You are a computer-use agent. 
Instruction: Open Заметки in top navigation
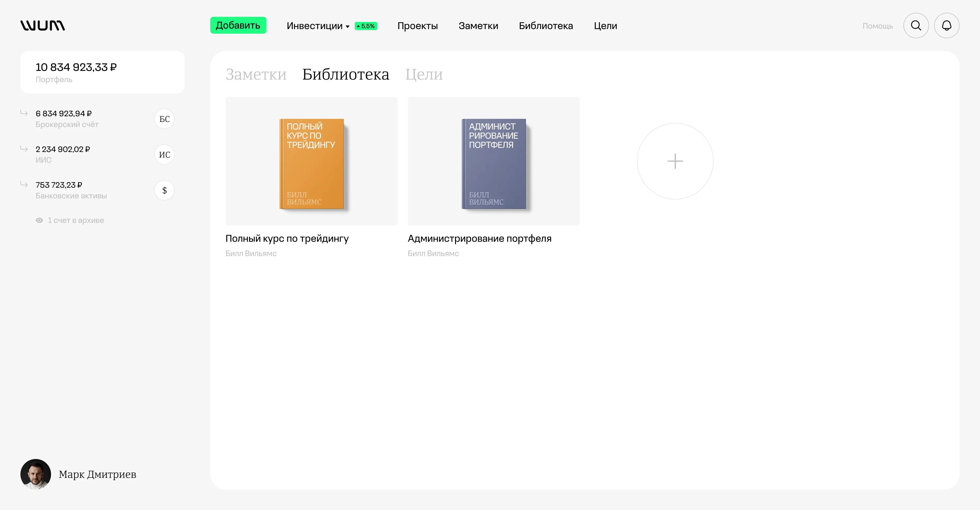click(x=478, y=26)
